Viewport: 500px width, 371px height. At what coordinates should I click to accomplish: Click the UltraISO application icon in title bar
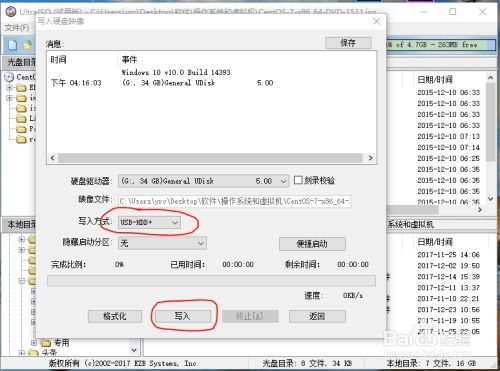point(11,12)
